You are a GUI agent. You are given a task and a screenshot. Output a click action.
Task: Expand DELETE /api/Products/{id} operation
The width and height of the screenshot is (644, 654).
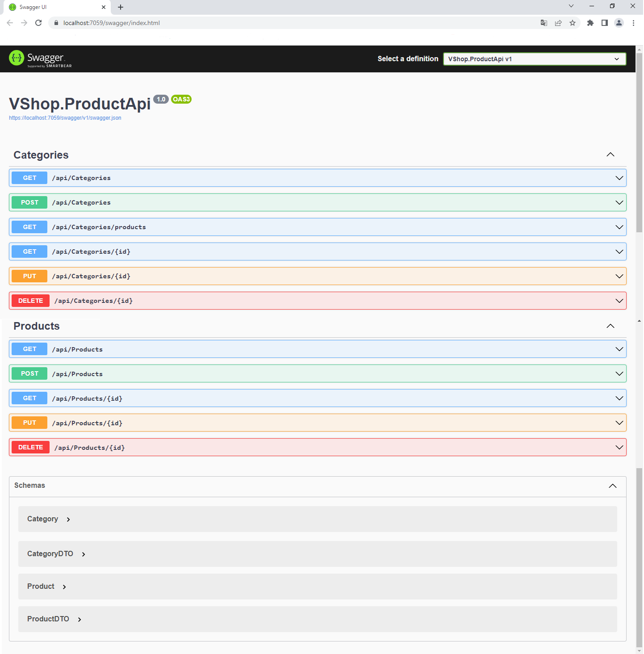coord(318,447)
